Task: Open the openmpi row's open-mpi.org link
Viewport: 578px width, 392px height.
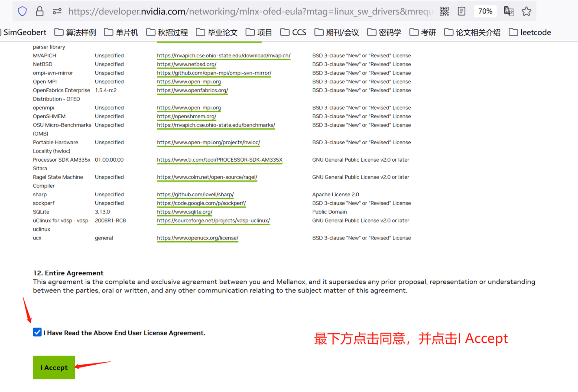Action: (x=189, y=107)
